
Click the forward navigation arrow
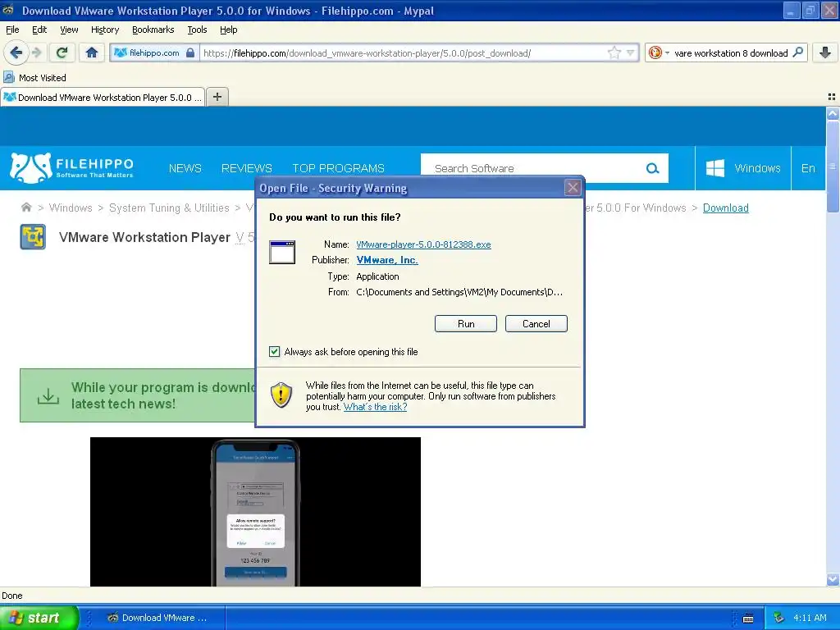coord(37,52)
